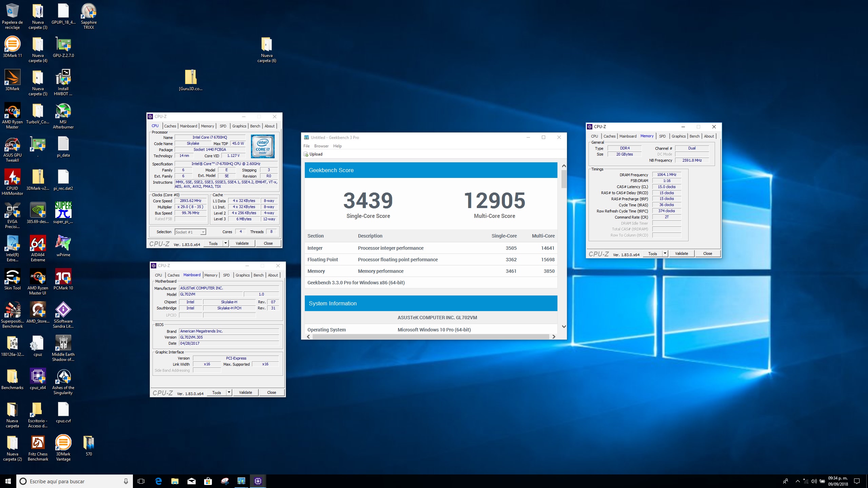Click the Task View taskbar button
Image resolution: width=868 pixels, height=488 pixels.
pyautogui.click(x=141, y=481)
